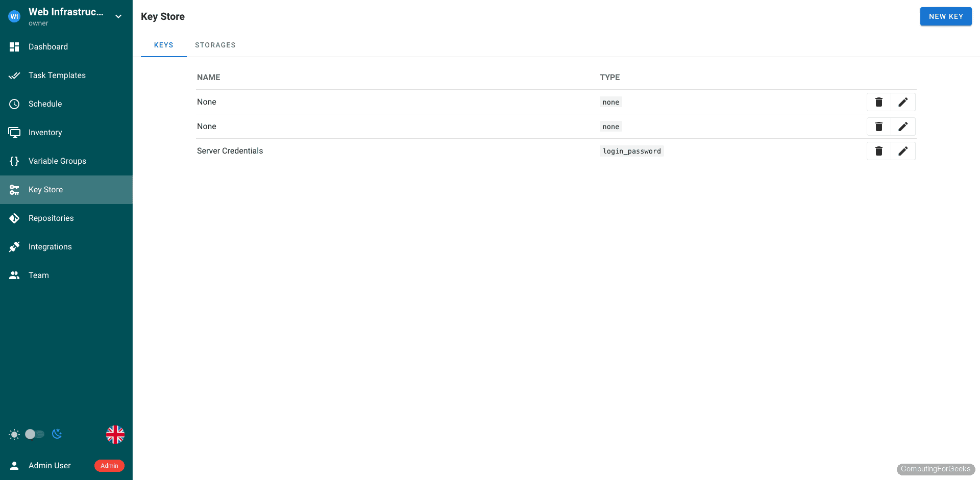The height and width of the screenshot is (480, 980).
Task: Open the Admin User account menu
Action: (x=50, y=465)
